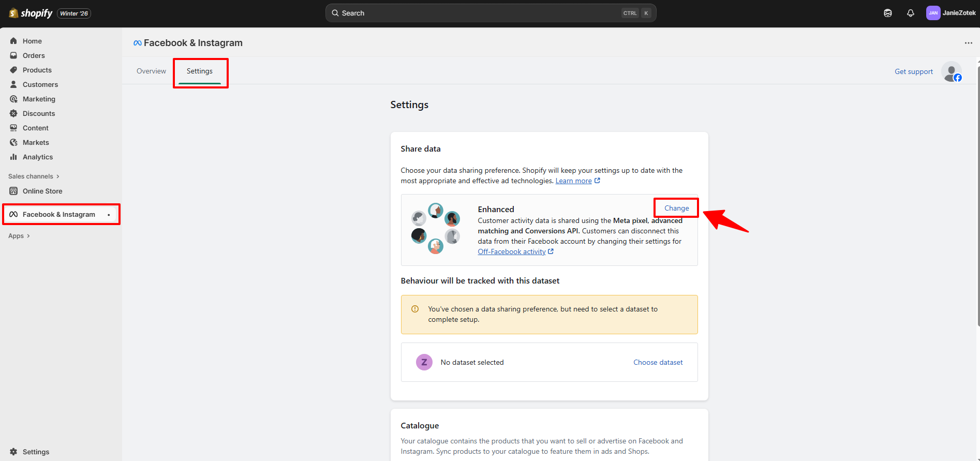Click the Search input field
Viewport: 980px width, 461px height.
point(481,13)
